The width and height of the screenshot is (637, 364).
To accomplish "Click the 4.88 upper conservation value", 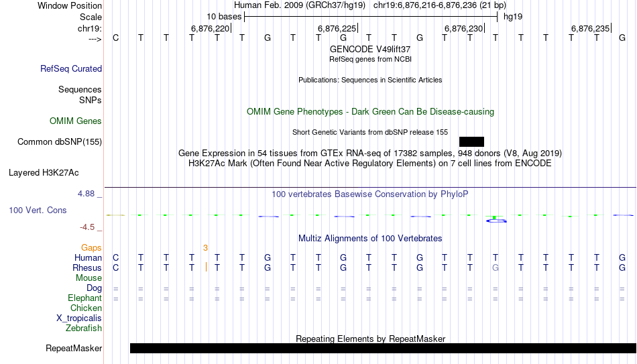I will (x=86, y=194).
